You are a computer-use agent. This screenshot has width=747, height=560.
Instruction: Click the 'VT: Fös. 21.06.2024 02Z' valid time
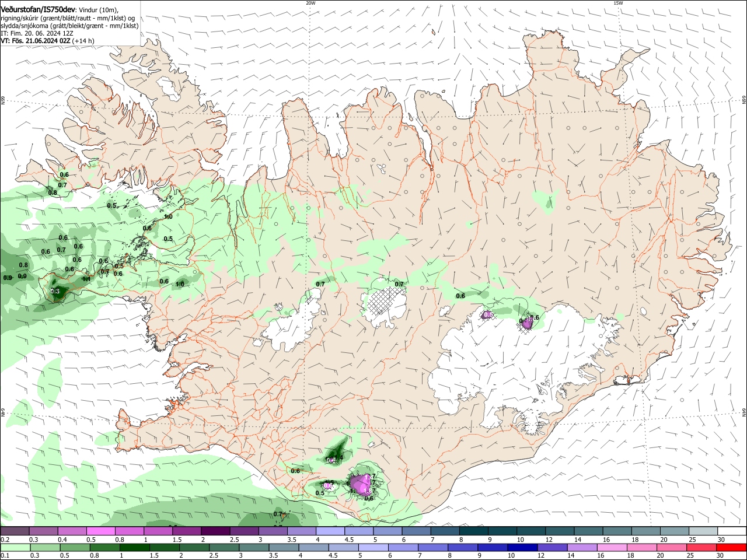pos(36,41)
